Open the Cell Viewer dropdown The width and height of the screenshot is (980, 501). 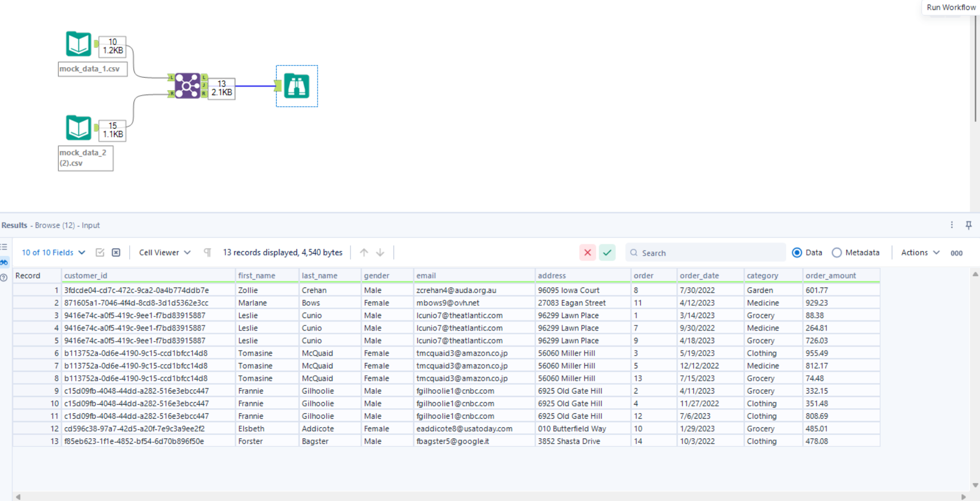click(x=164, y=253)
